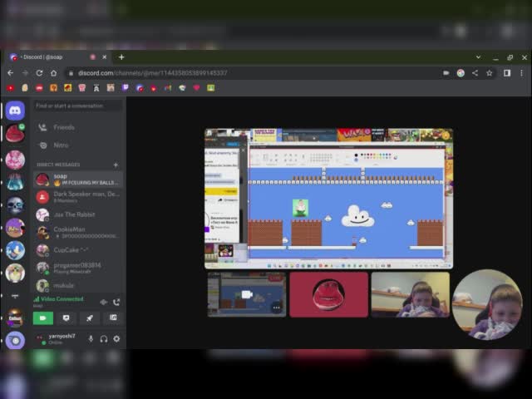The height and width of the screenshot is (399, 532).
Task: Select the small stream preview tile
Action: tap(247, 294)
